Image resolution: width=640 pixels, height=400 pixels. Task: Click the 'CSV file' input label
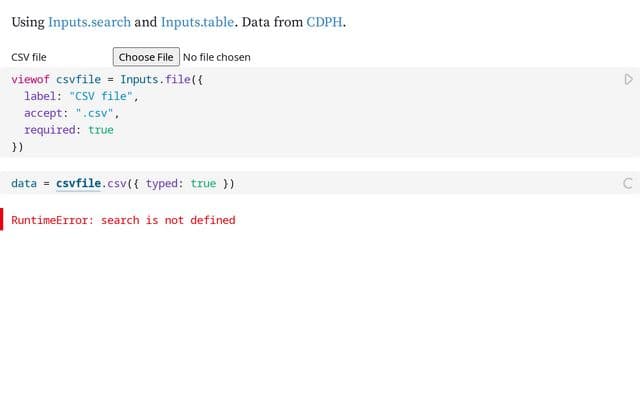29,57
